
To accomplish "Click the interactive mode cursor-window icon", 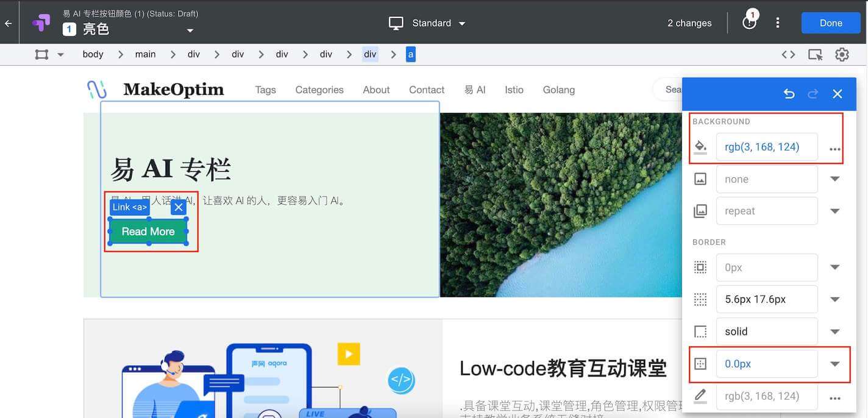I will pyautogui.click(x=815, y=54).
